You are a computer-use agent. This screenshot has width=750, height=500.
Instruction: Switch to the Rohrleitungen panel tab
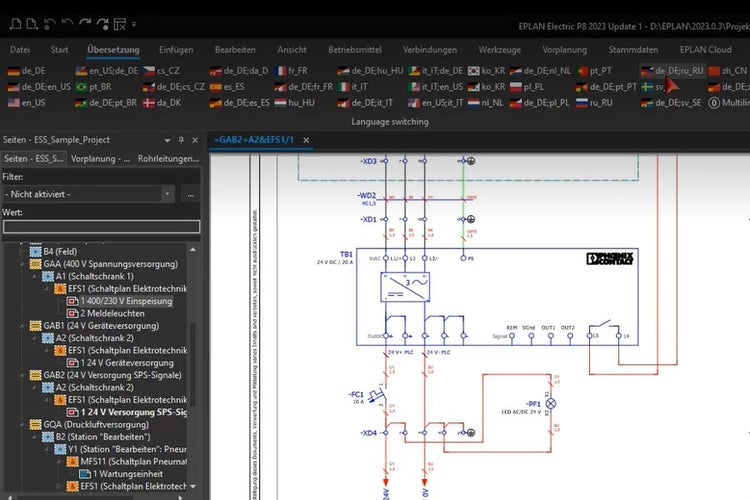(168, 159)
